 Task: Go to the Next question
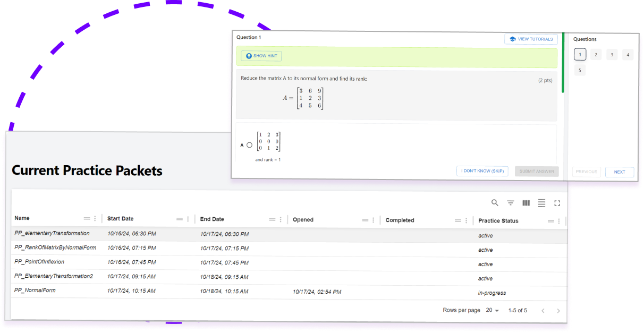620,172
